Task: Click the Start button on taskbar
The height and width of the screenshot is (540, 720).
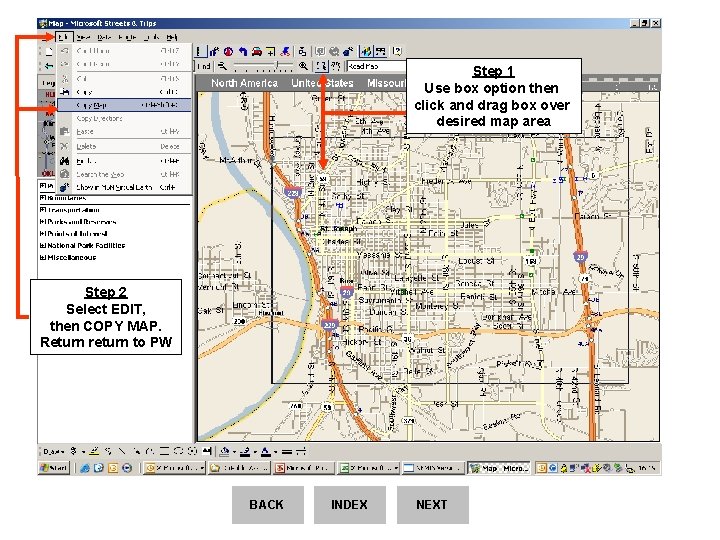Action: (54, 468)
